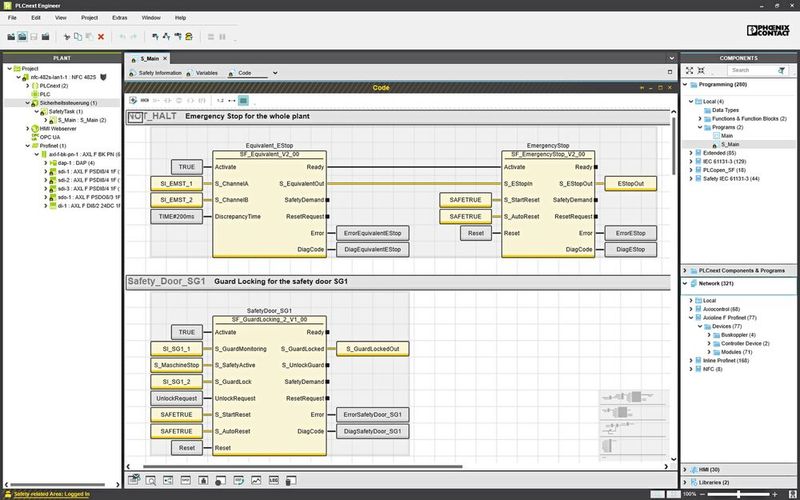The image size is (800, 500).
Task: Switch to the Variables tab
Action: click(x=202, y=73)
